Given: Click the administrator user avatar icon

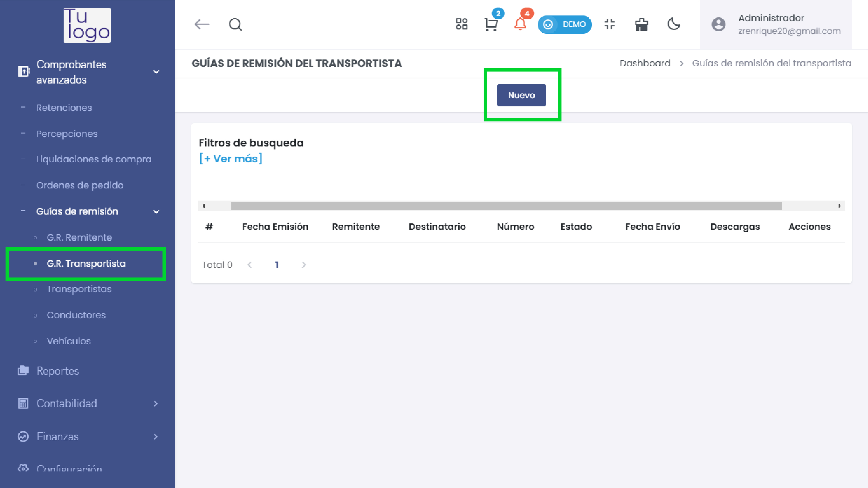Looking at the screenshot, I should pyautogui.click(x=718, y=24).
